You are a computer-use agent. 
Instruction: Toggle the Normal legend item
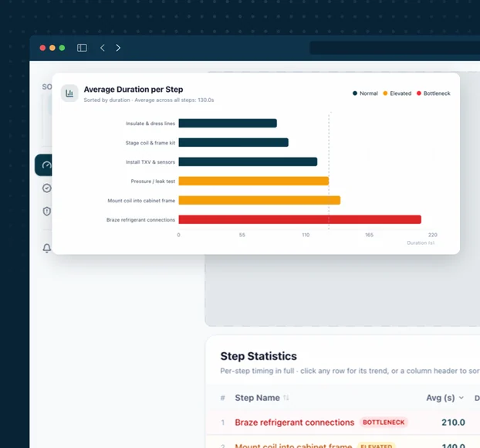point(365,93)
